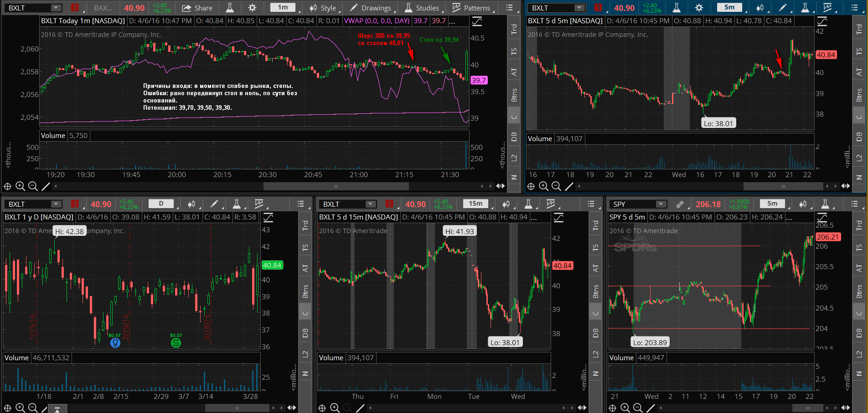This screenshot has height=413, width=868.
Task: Click VWAP (0.0, 0.0, DAY) study label
Action: (377, 21)
